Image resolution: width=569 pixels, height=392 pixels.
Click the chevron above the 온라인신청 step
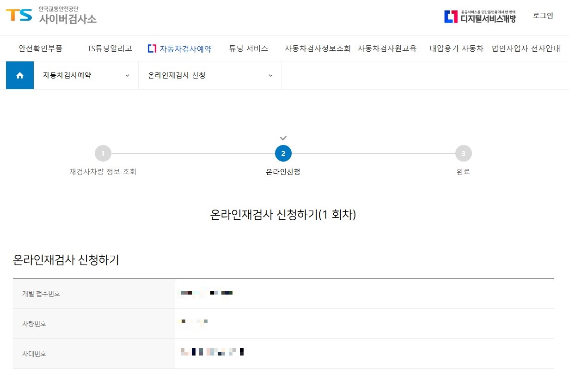(283, 138)
